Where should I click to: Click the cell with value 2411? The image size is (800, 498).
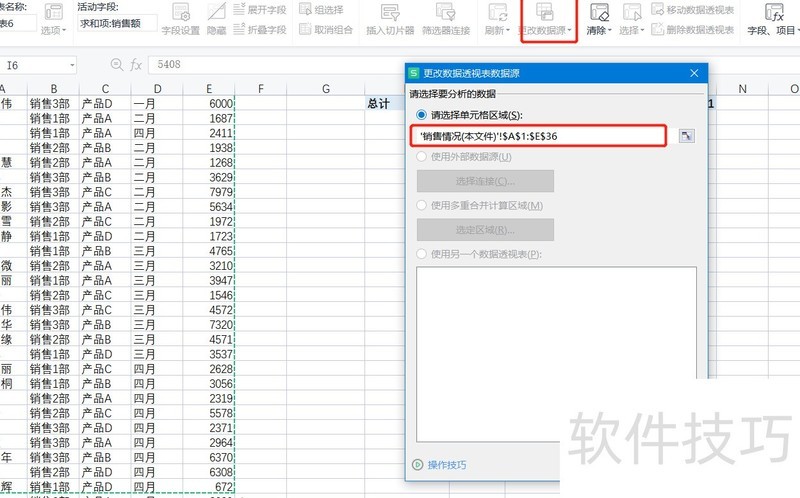point(209,133)
